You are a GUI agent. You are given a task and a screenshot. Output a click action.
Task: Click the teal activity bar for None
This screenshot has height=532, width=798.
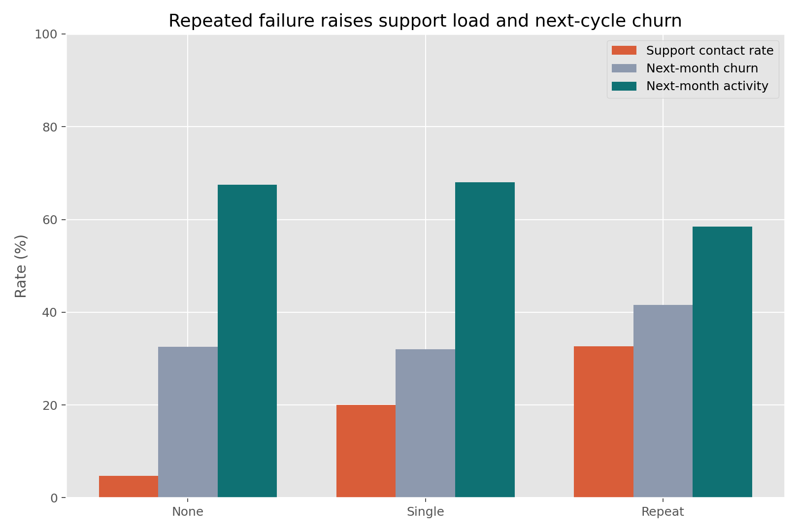pos(247,341)
